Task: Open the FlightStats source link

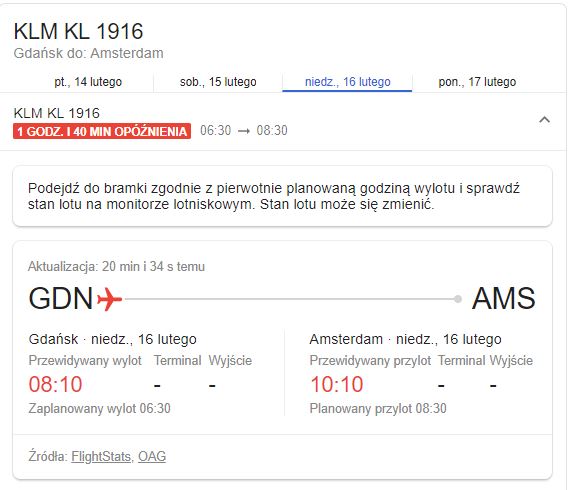Action: coord(101,456)
